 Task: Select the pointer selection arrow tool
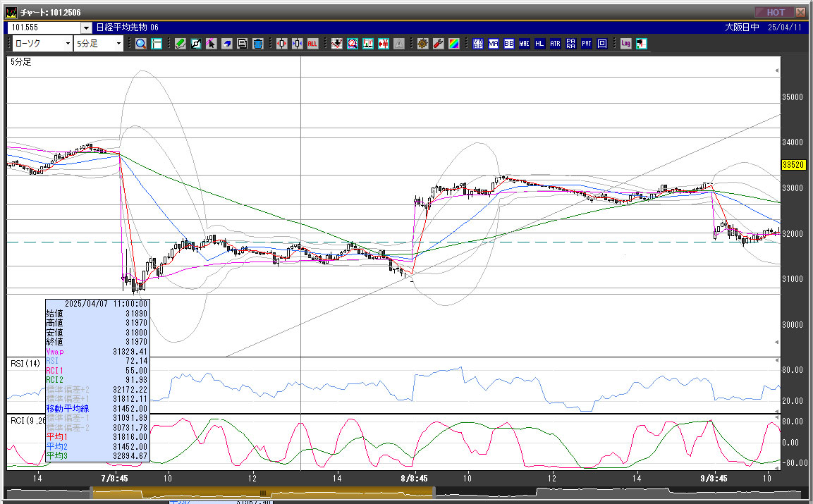[211, 44]
